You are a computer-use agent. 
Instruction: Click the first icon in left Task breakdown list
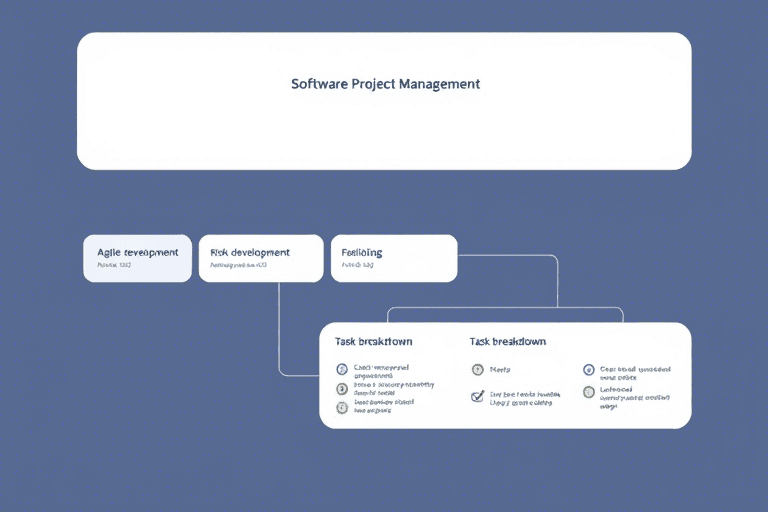tap(342, 370)
